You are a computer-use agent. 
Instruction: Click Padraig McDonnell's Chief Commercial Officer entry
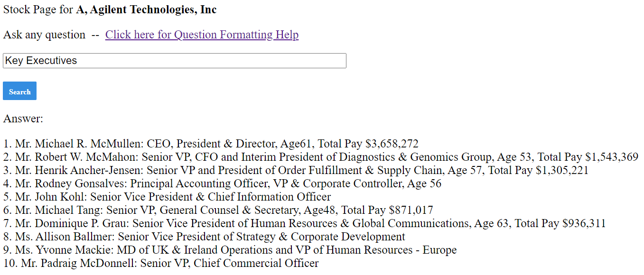tap(161, 263)
